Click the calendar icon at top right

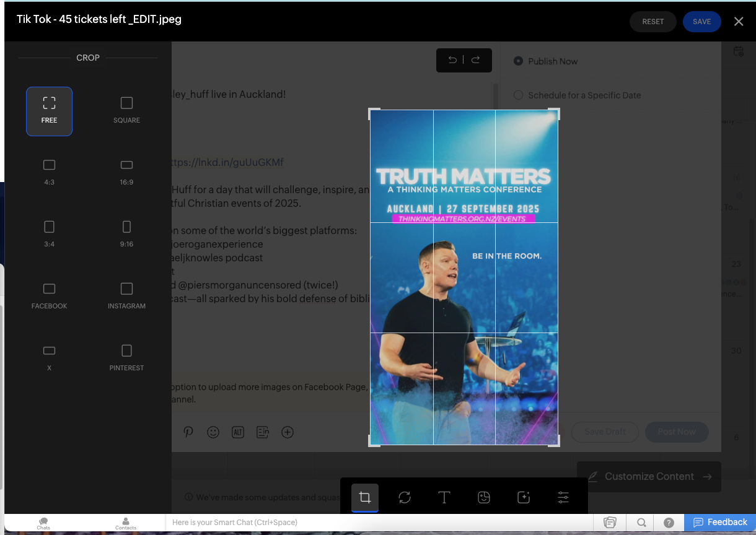pos(739,51)
